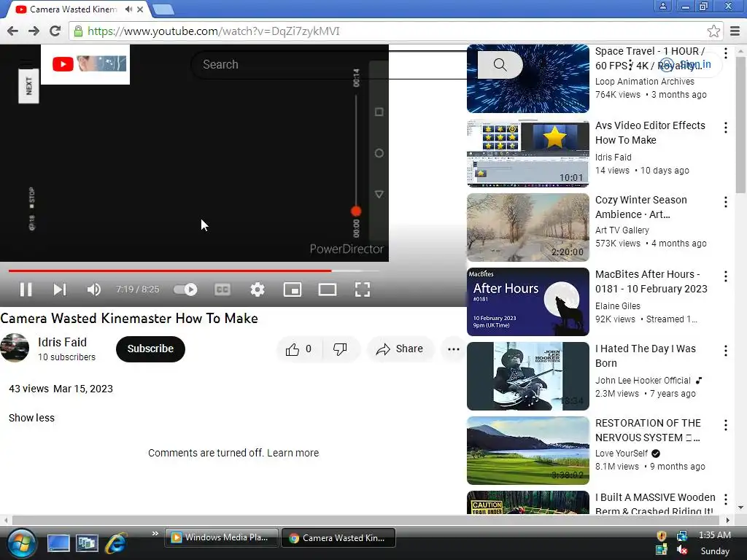Image resolution: width=747 pixels, height=560 pixels.
Task: Bookmark page with star icon
Action: (x=713, y=31)
